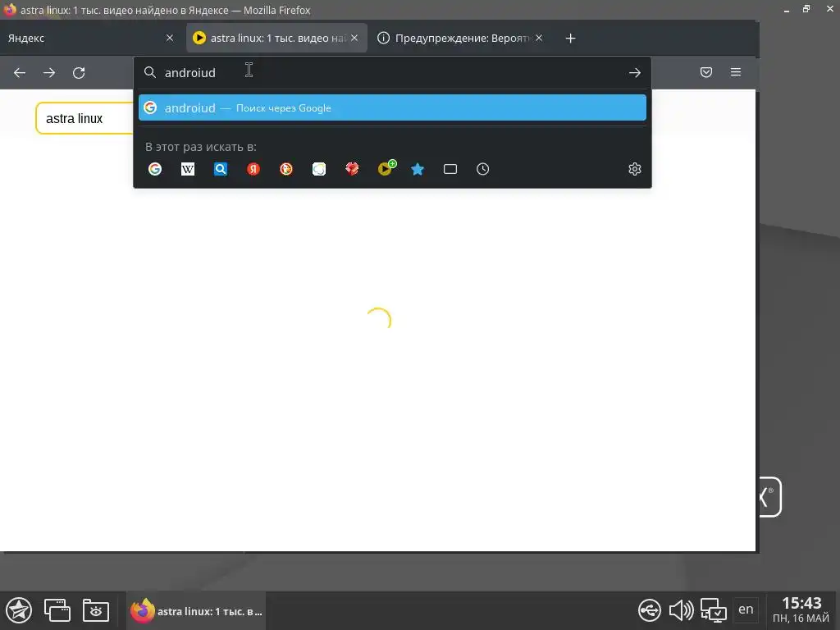Open Firefox hamburger application menu
Viewport: 840px width, 630px height.
click(x=736, y=72)
